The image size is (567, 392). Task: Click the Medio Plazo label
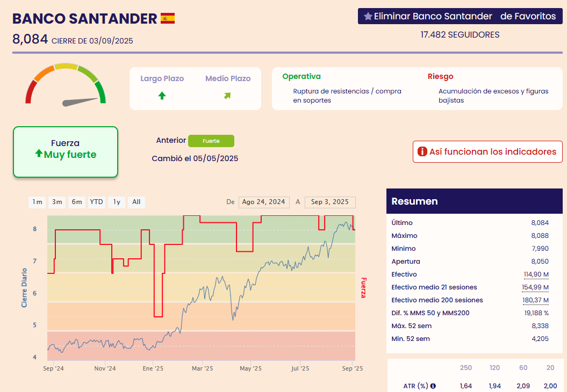228,78
